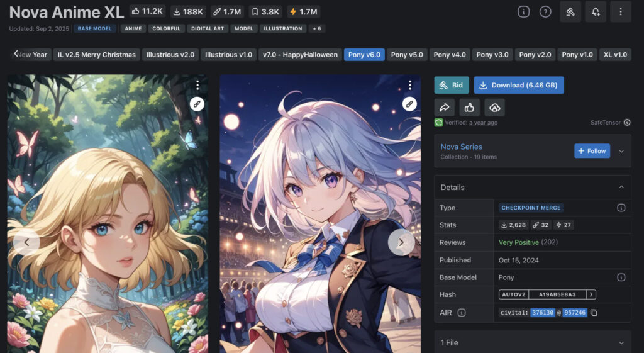Show more tags with +6 badge

[x=317, y=28]
